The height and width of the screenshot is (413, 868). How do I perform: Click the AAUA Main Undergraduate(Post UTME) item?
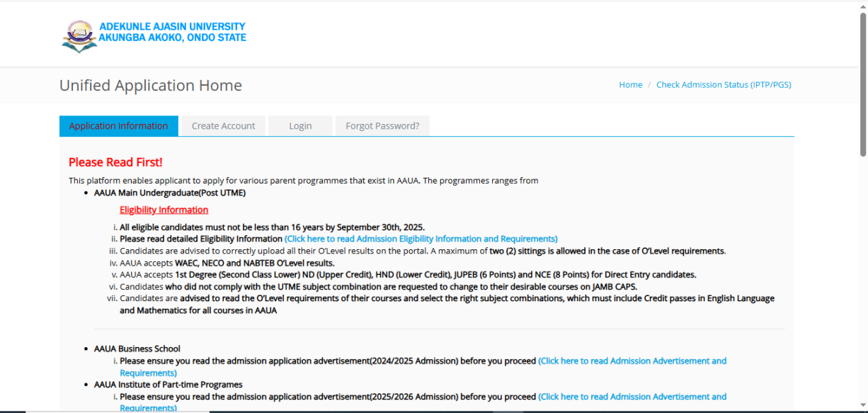coord(170,193)
